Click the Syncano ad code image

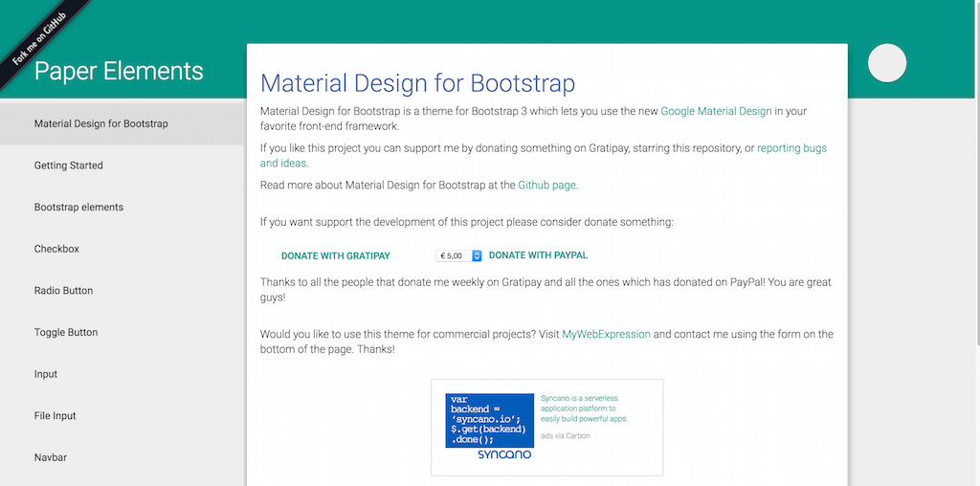coord(489,426)
